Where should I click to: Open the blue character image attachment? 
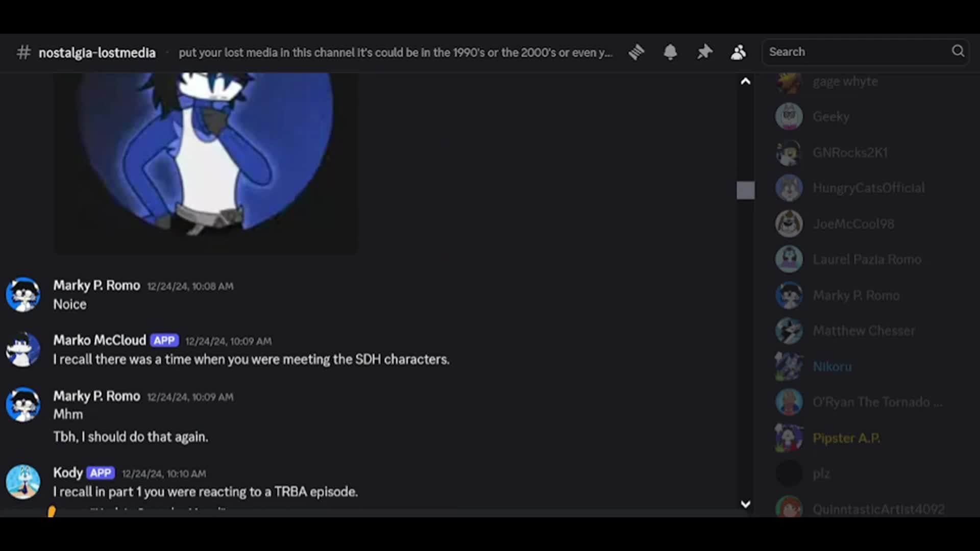(x=206, y=162)
